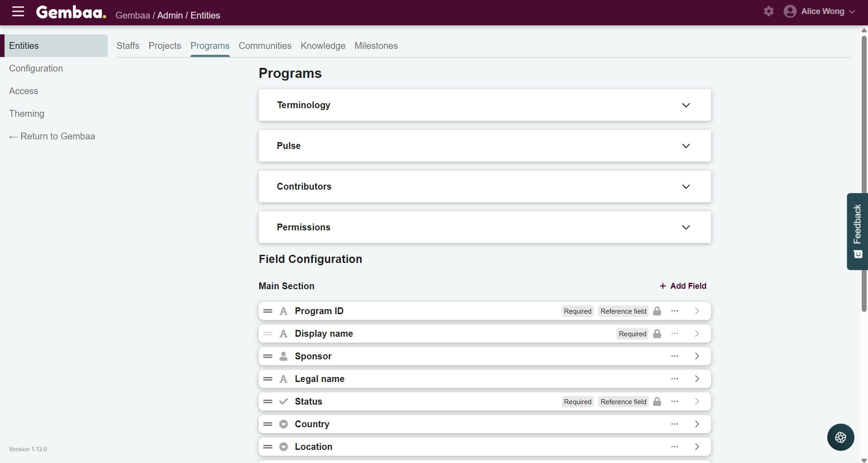Click dropdown type icon of Country
868x463 pixels.
(x=284, y=424)
